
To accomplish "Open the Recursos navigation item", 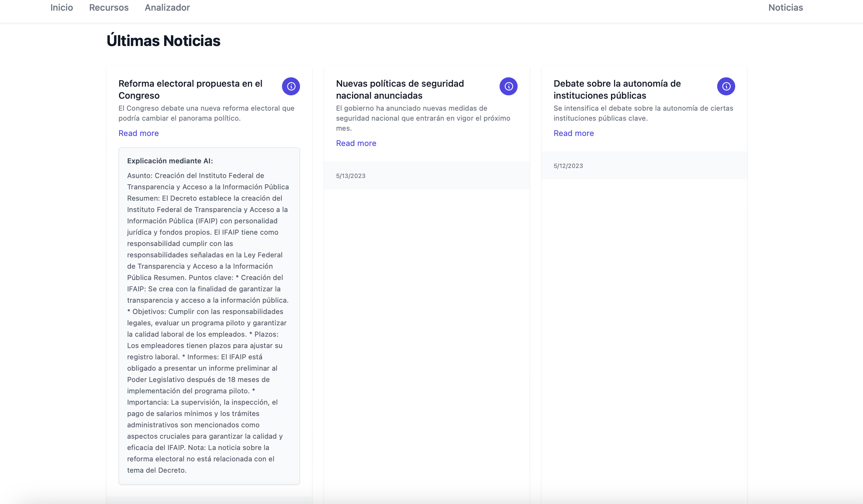I will (108, 8).
